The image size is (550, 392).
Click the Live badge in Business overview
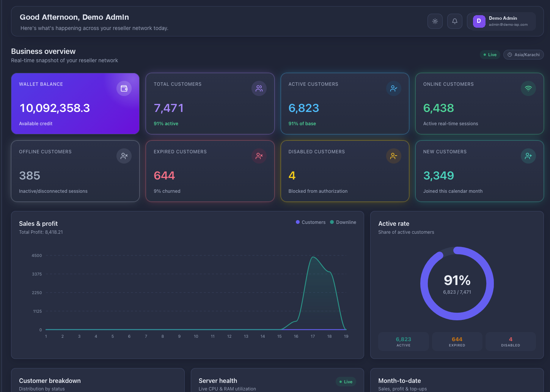point(490,55)
